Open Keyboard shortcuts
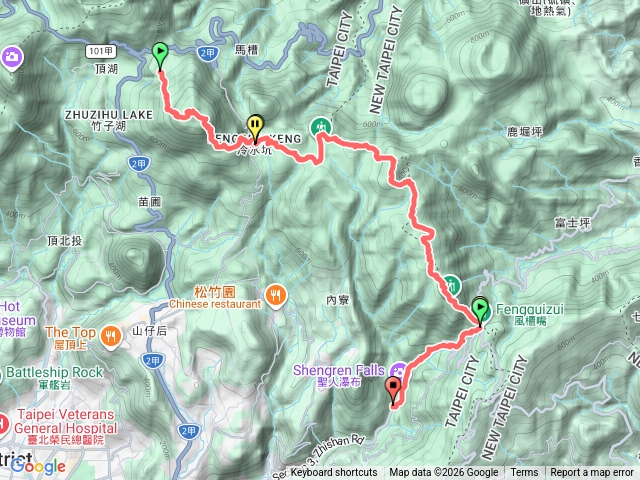This screenshot has width=640, height=480. coord(334,473)
